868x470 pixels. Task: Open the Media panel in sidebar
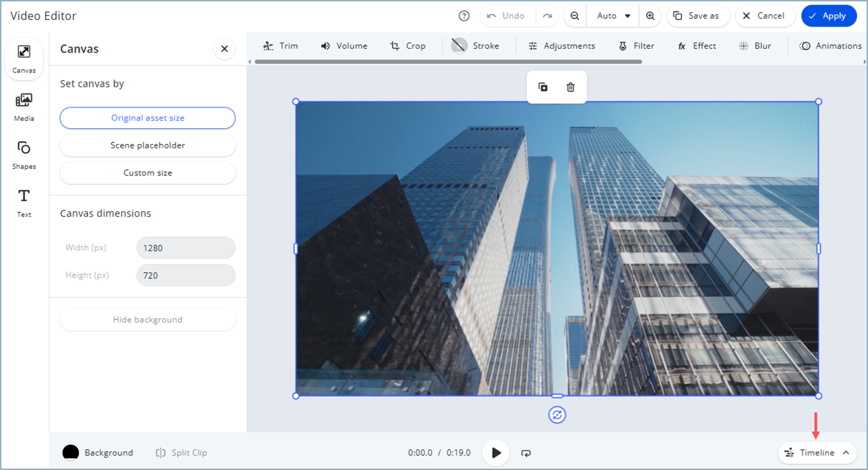pyautogui.click(x=24, y=107)
